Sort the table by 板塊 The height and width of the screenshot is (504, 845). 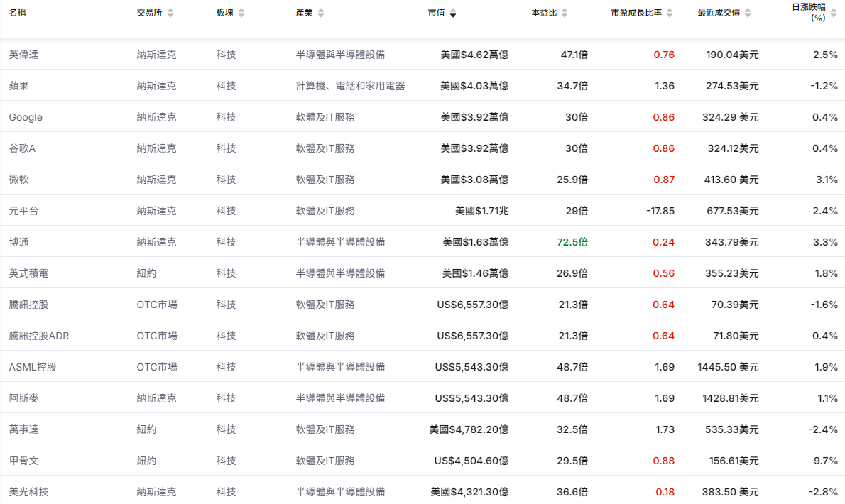pyautogui.click(x=241, y=11)
